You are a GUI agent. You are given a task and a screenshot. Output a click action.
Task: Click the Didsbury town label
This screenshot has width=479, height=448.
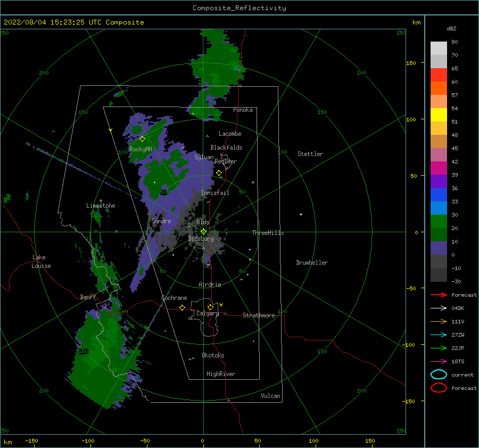[x=201, y=239]
